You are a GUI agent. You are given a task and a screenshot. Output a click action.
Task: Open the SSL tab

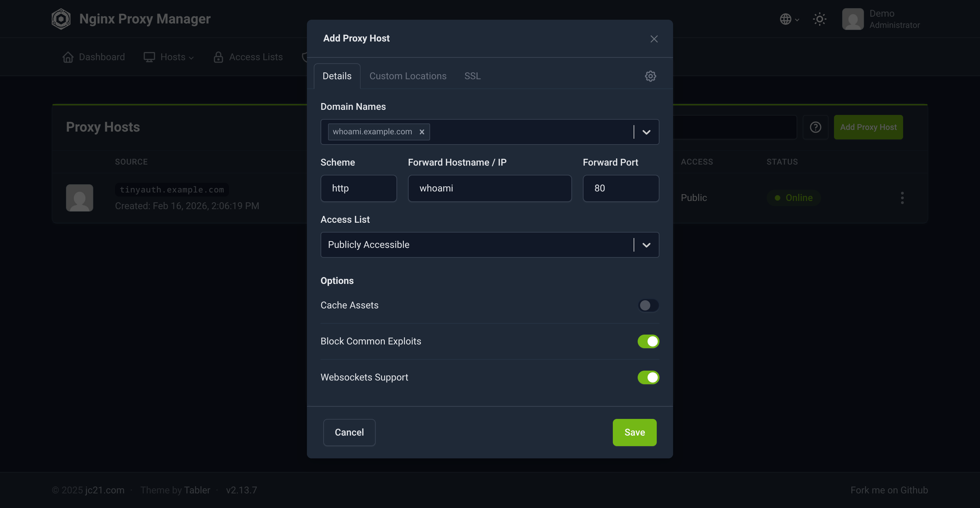pyautogui.click(x=472, y=76)
